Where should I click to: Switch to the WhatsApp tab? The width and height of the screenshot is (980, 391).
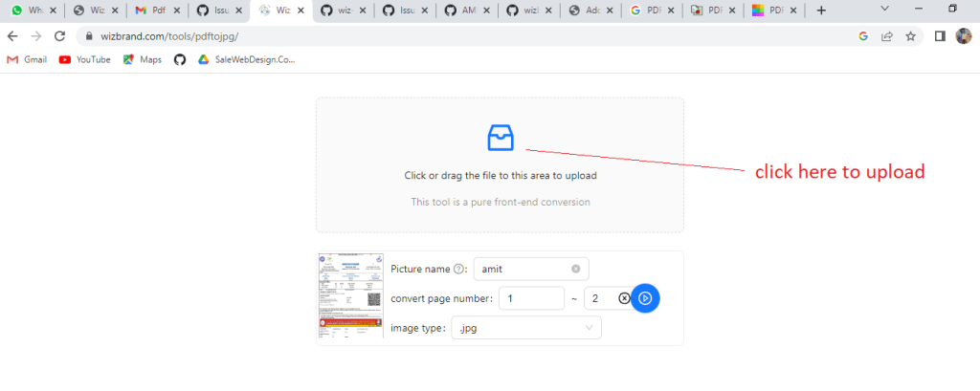point(29,11)
